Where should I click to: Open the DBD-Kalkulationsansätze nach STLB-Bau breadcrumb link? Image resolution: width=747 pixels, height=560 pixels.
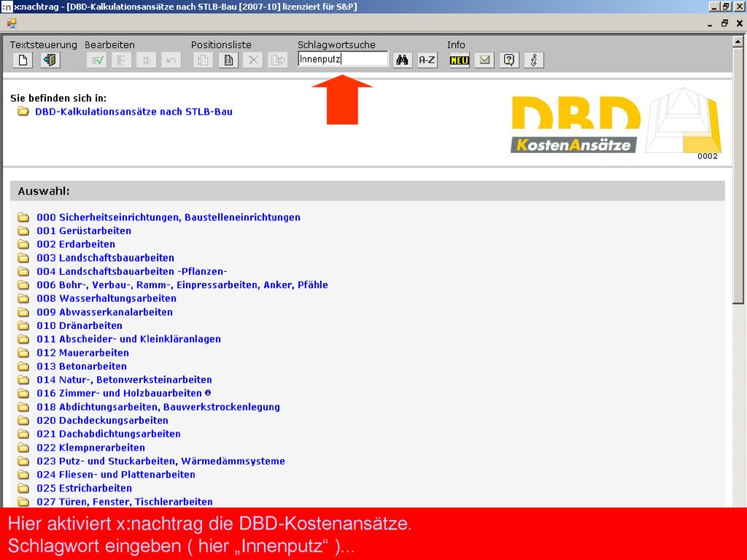[134, 112]
